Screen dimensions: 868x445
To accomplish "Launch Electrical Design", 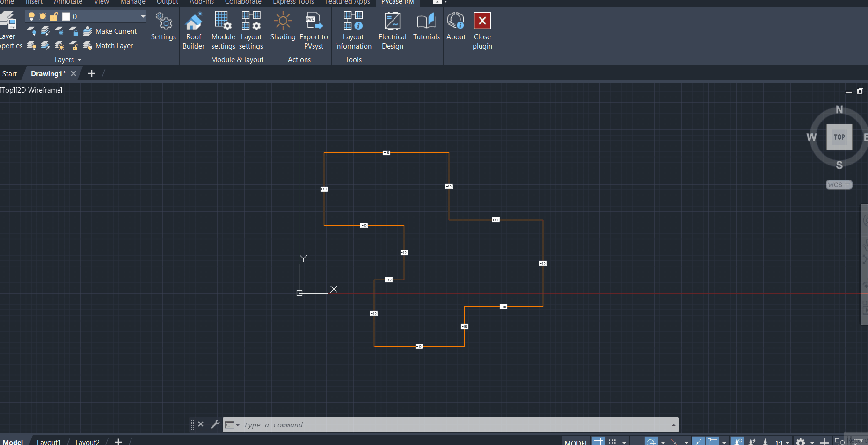I will [x=392, y=31].
